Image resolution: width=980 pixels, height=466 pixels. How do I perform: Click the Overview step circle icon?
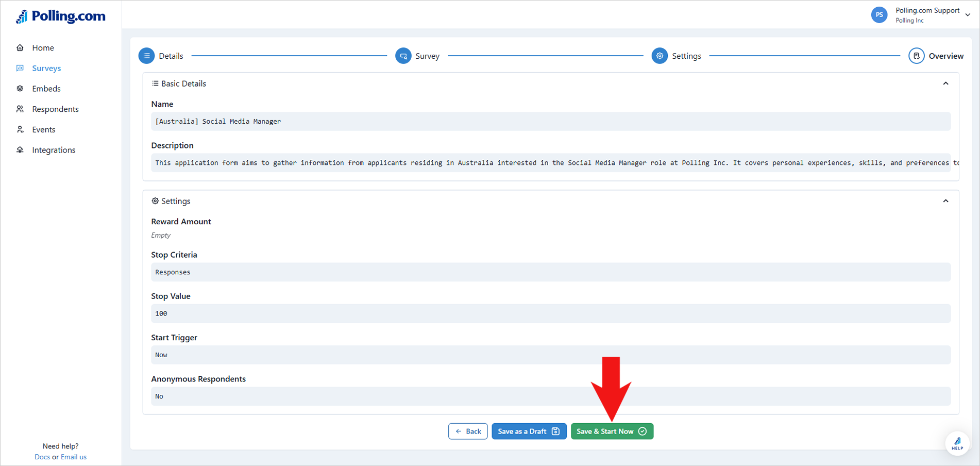click(x=916, y=56)
